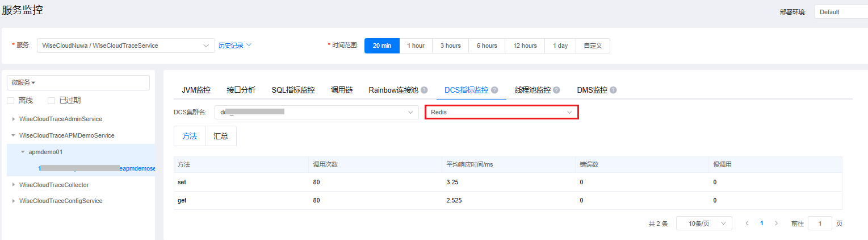Screen dimensions: 868x240
Task: Enable the 已过期 checkbox
Action: point(52,101)
